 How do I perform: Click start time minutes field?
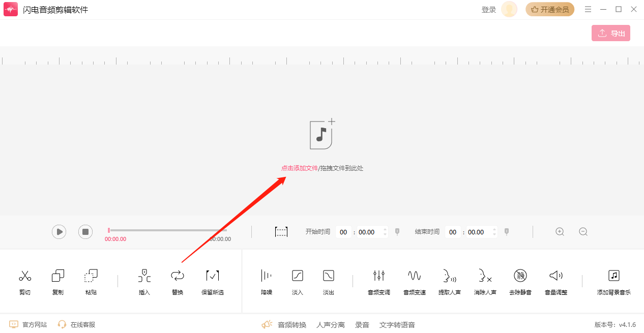[x=343, y=232]
